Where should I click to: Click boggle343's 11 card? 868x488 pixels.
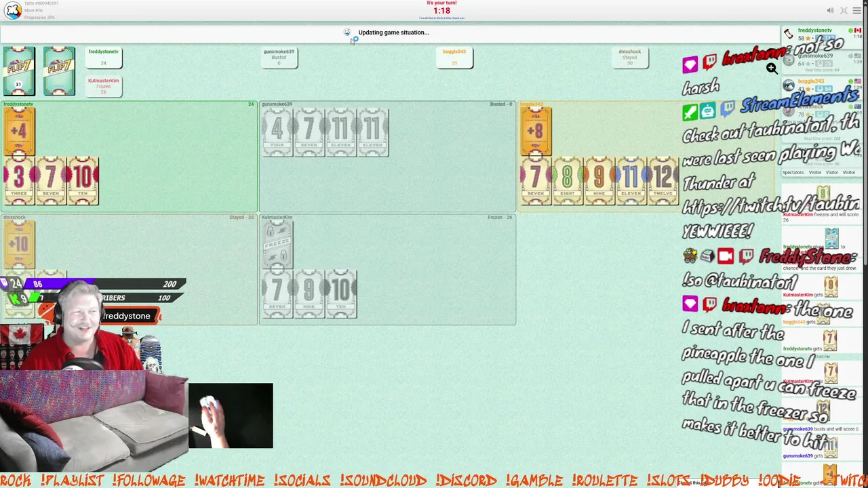pyautogui.click(x=631, y=181)
